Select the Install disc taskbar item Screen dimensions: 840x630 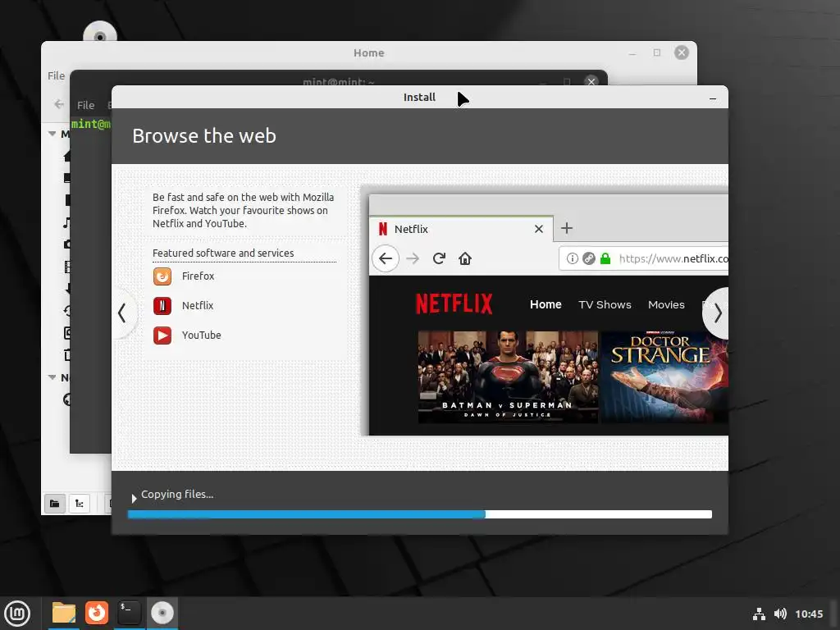(162, 613)
